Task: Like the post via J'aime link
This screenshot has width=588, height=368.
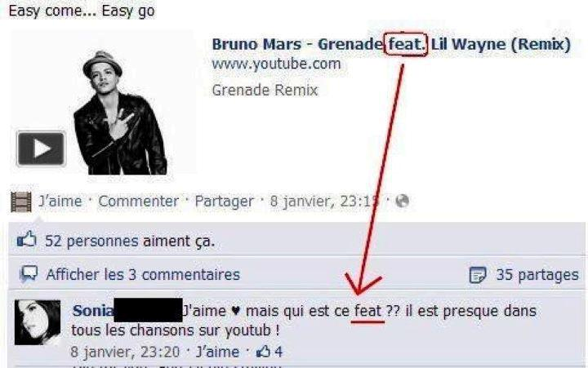Action: (x=60, y=202)
